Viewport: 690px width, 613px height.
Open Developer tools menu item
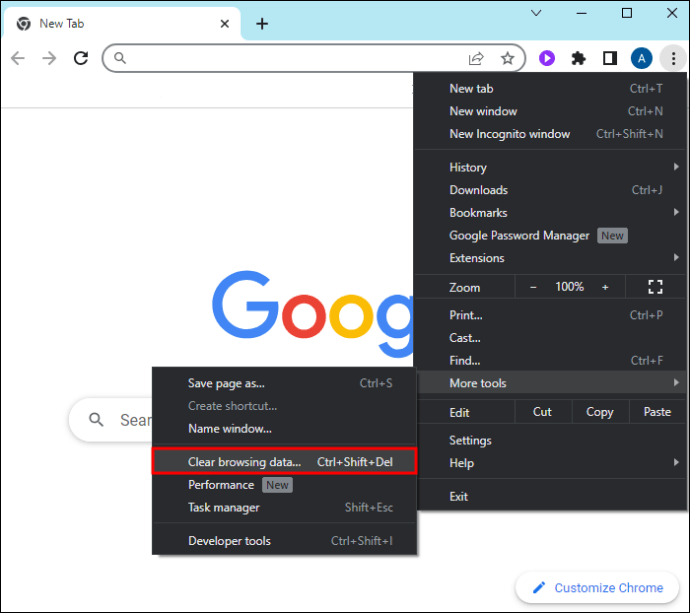coord(284,541)
